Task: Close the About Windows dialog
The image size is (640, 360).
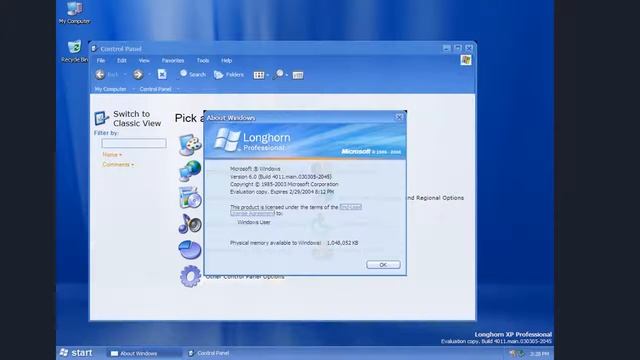Action: 399,117
